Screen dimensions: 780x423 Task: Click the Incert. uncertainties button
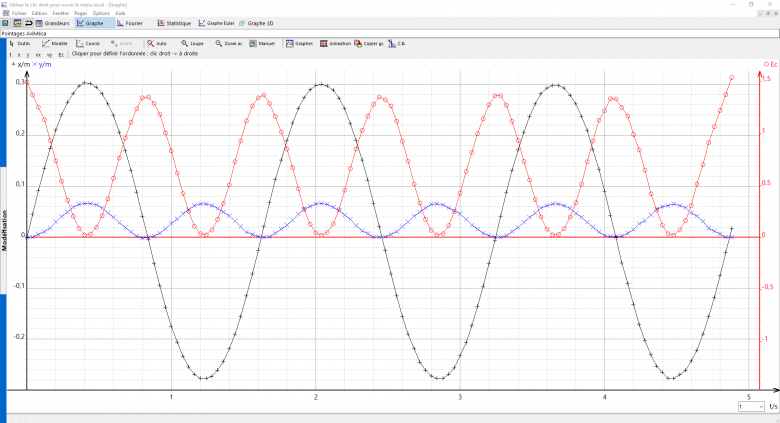click(122, 44)
